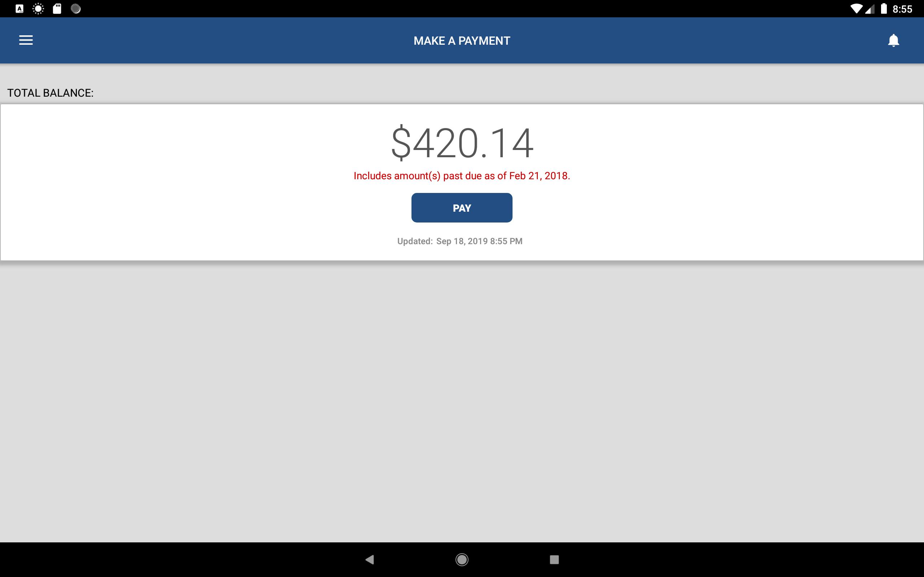Open recent apps with the square button
Image resolution: width=924 pixels, height=577 pixels.
coord(554,559)
